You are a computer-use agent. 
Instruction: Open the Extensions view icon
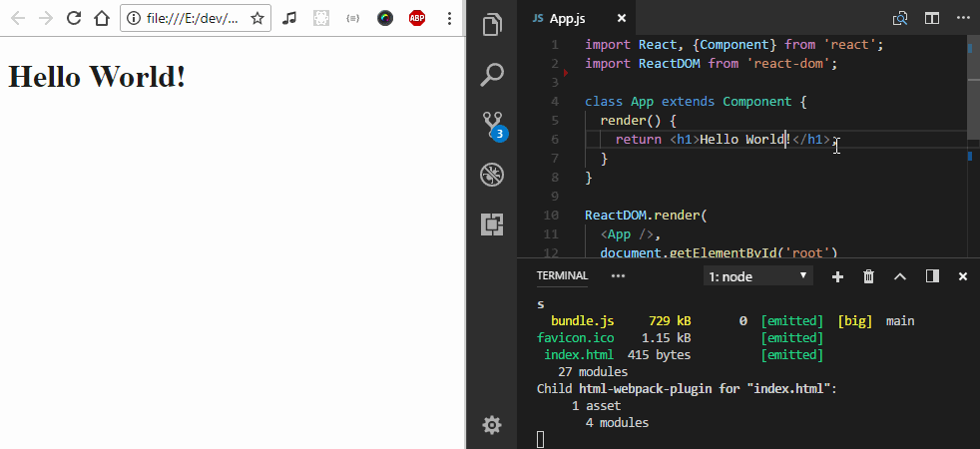coord(492,224)
